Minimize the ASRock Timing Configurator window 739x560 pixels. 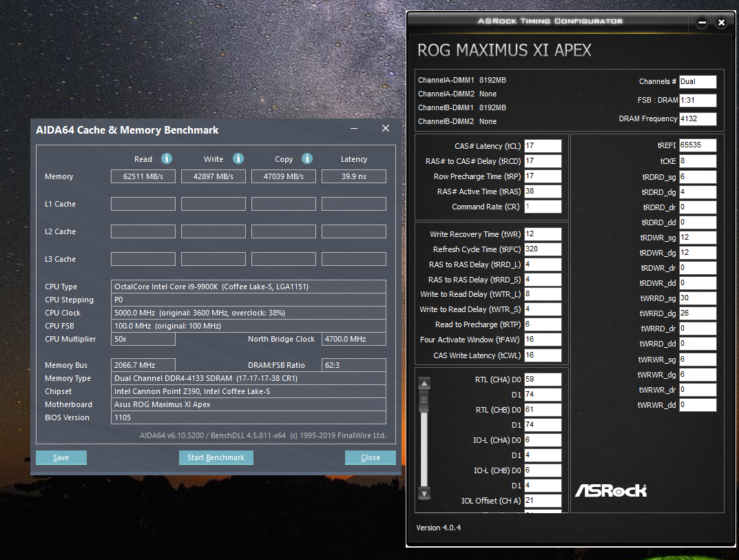point(702,22)
